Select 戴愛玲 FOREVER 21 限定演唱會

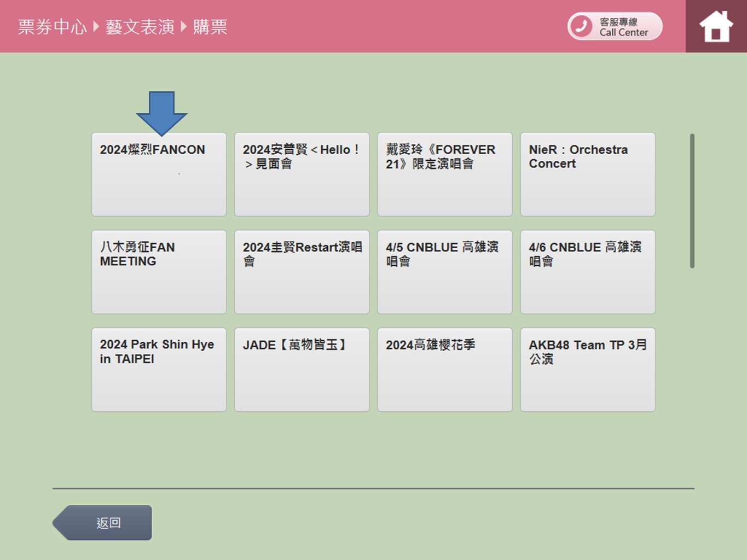click(444, 174)
